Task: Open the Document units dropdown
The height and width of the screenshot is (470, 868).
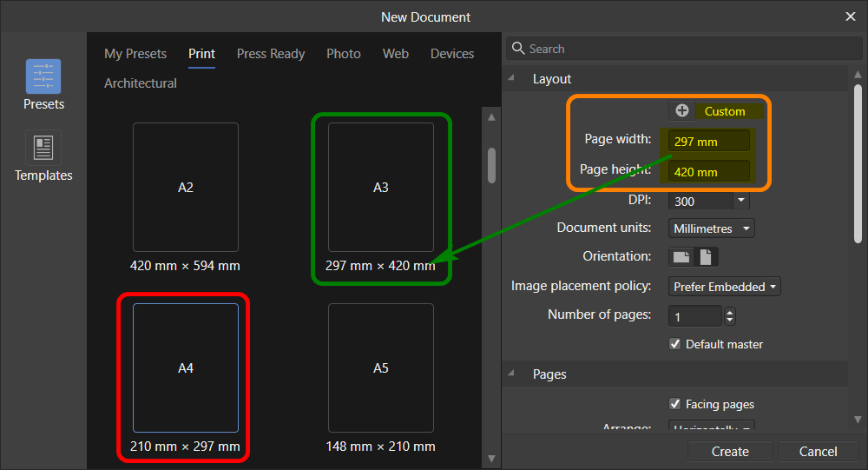Action: 712,228
